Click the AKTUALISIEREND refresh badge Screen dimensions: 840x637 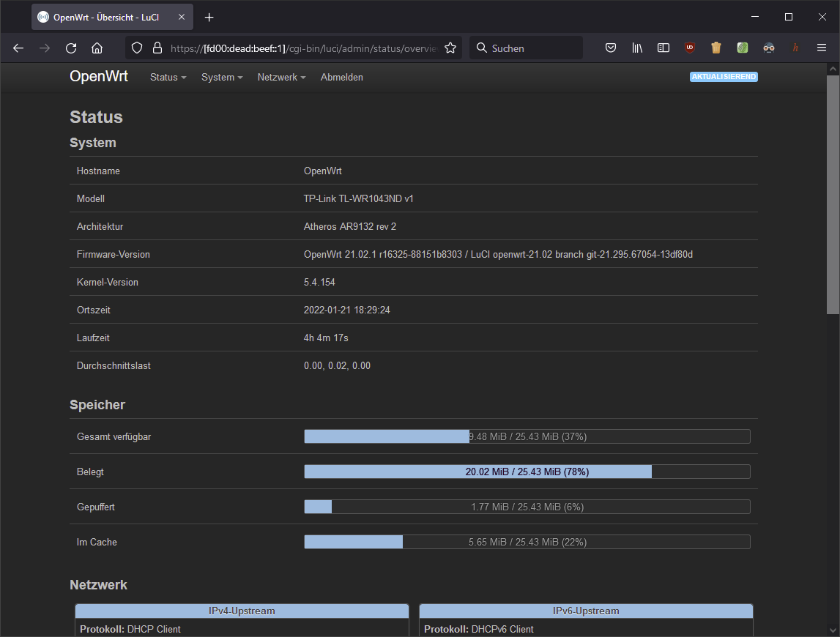click(724, 77)
